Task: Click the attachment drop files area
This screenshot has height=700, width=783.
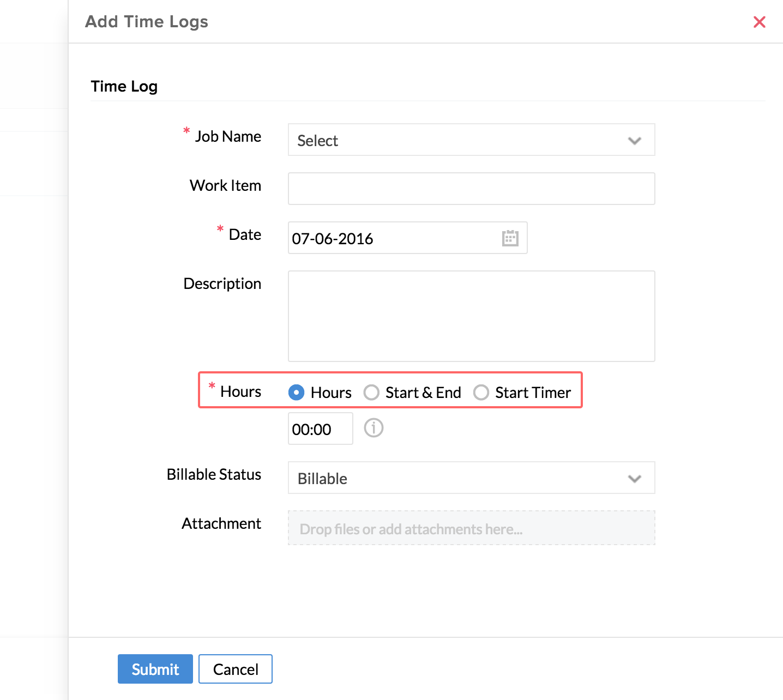Action: pos(471,528)
